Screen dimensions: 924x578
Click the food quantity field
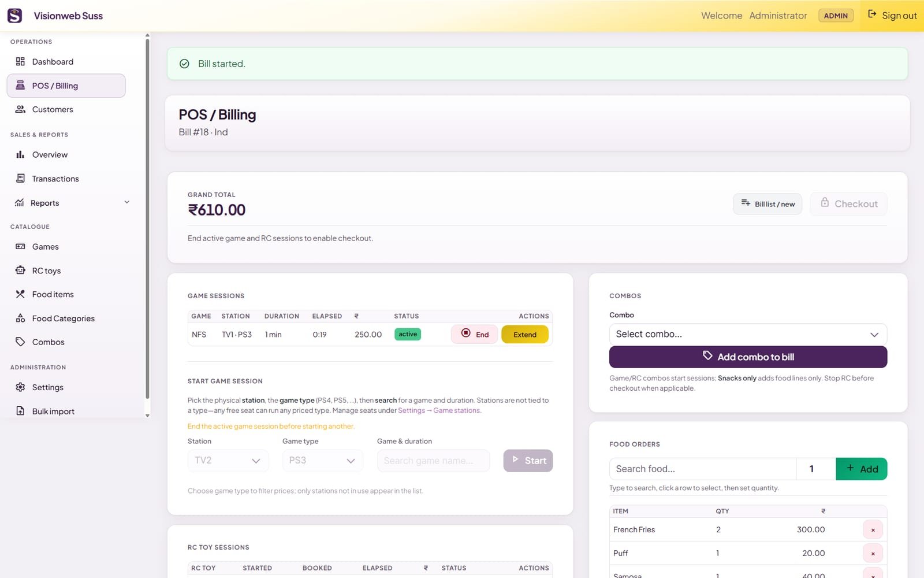816,469
